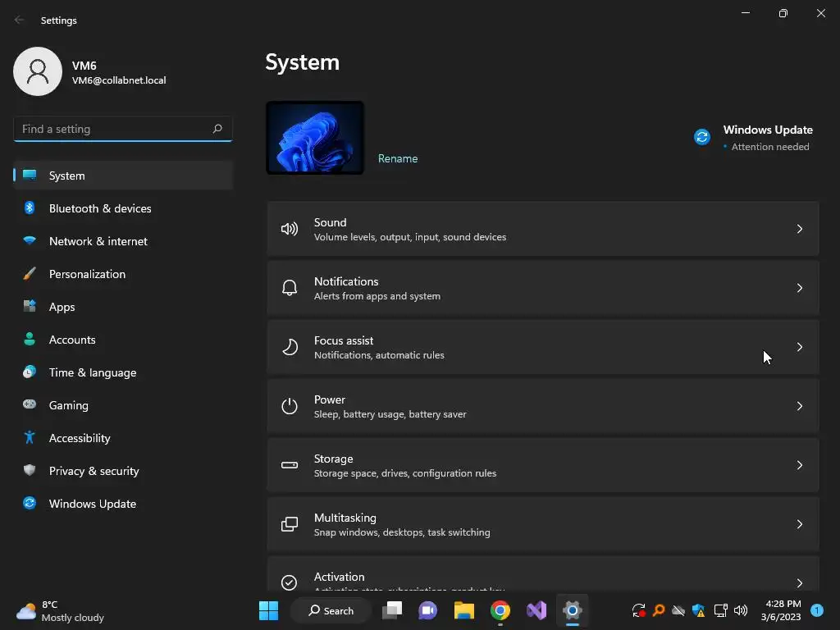840x630 pixels.
Task: Click the Rename link
Action: pyautogui.click(x=398, y=158)
